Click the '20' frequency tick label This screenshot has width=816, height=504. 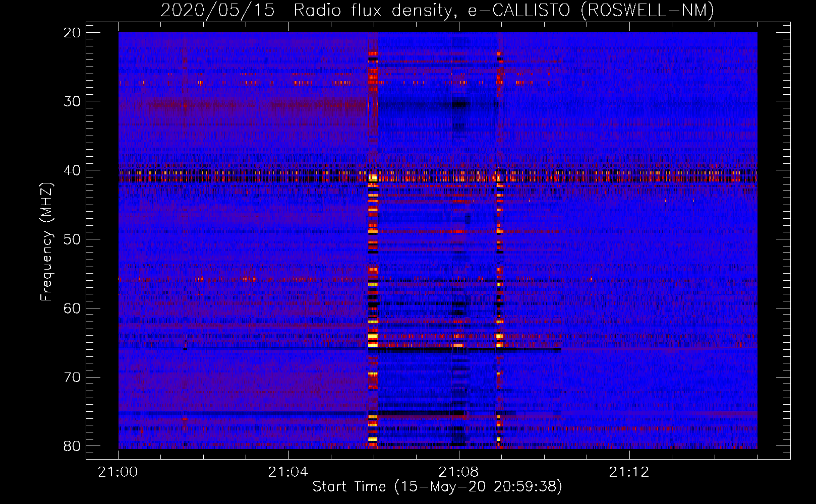pyautogui.click(x=73, y=32)
